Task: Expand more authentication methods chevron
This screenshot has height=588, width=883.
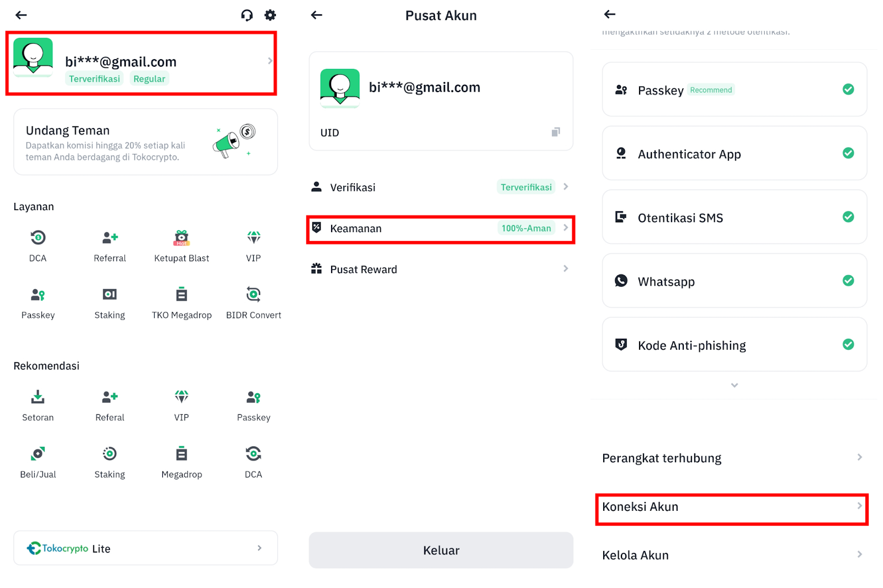Action: tap(735, 385)
